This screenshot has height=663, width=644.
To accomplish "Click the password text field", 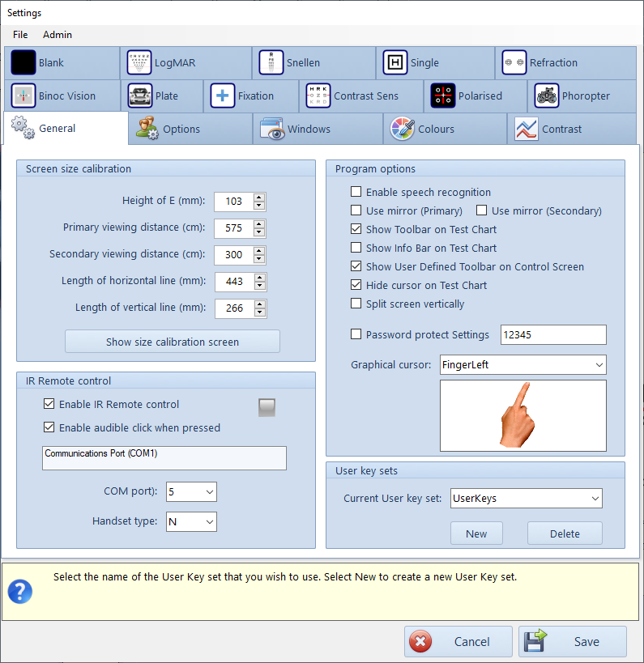I will tap(553, 335).
